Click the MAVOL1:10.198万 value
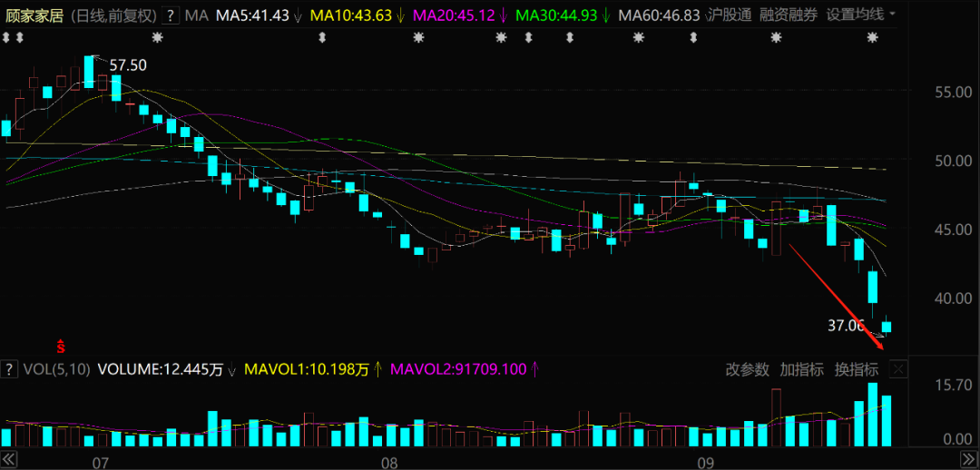980x470 pixels. (x=307, y=369)
